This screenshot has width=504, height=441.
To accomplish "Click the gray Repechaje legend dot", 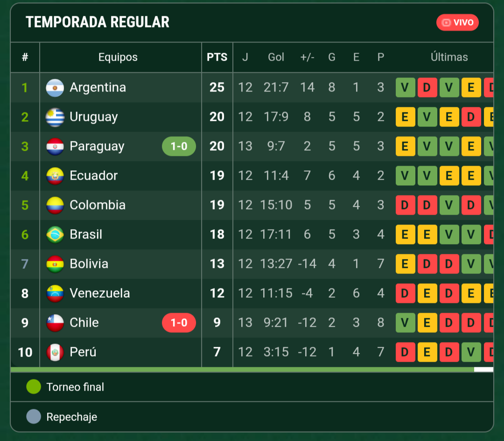I will [x=34, y=417].
